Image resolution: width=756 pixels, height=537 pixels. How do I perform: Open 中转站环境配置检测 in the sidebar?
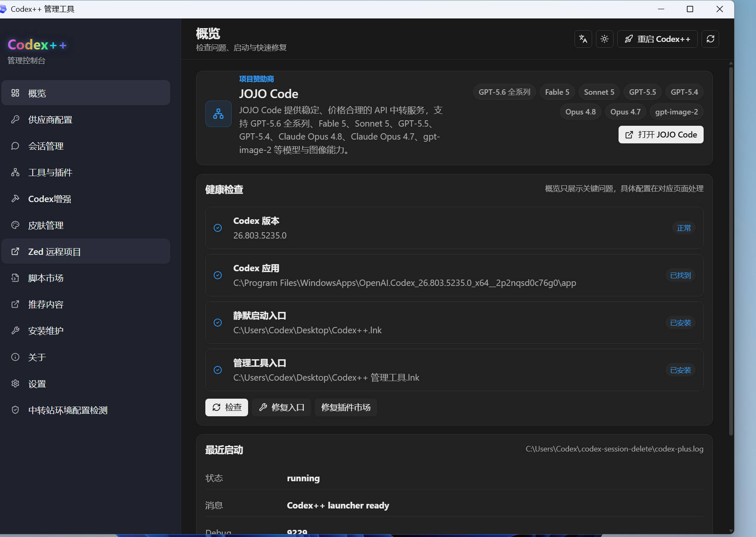[x=86, y=410]
